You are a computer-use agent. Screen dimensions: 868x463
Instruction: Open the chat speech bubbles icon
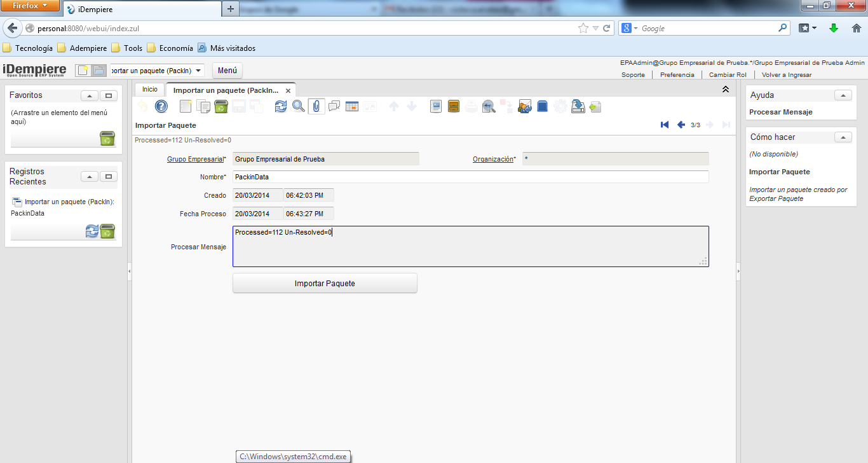coord(334,106)
